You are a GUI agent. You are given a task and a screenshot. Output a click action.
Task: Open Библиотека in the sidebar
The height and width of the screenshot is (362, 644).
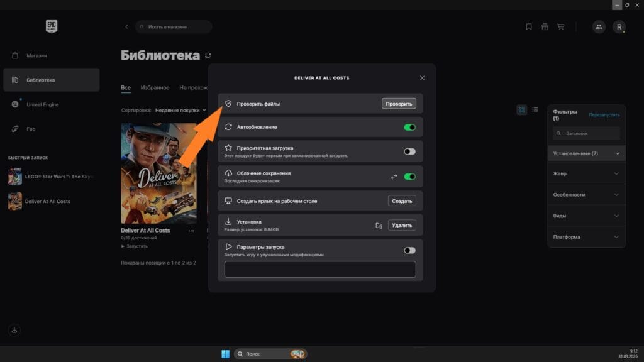(52, 80)
